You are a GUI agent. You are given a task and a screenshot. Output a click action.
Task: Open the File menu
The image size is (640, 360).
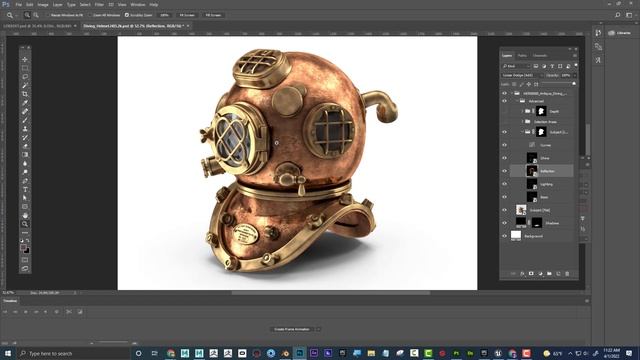(x=18, y=4)
